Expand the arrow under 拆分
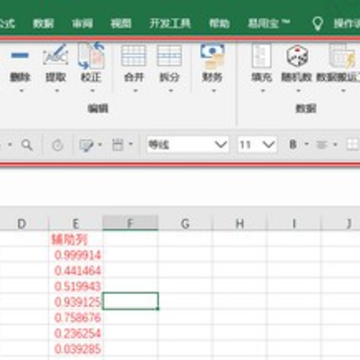The height and width of the screenshot is (360, 360). [x=171, y=91]
